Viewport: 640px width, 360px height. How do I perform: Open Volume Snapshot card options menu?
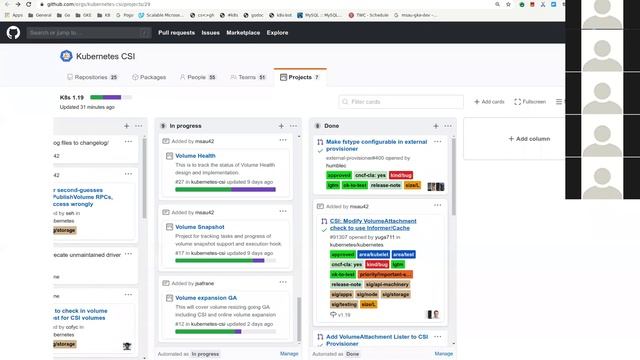[283, 211]
